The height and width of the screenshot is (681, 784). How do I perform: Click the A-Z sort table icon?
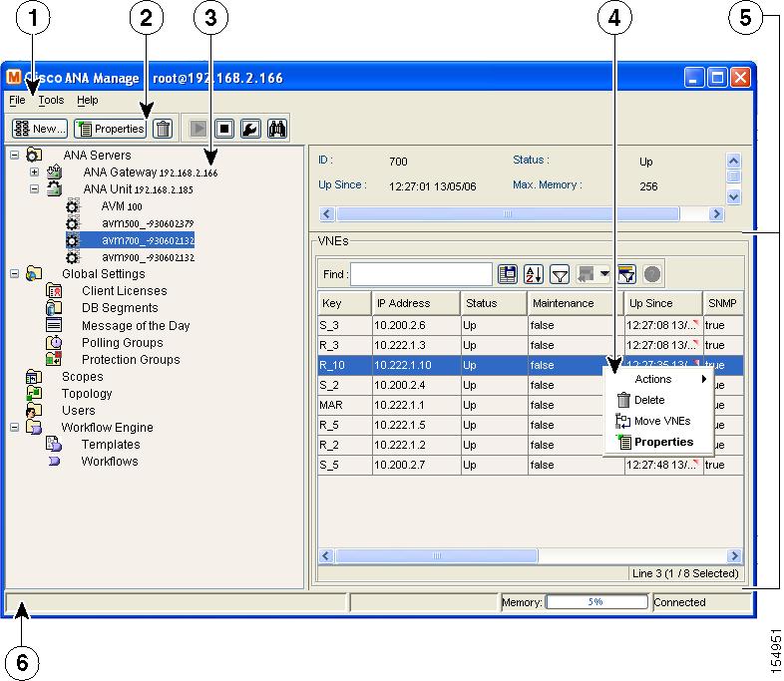534,274
